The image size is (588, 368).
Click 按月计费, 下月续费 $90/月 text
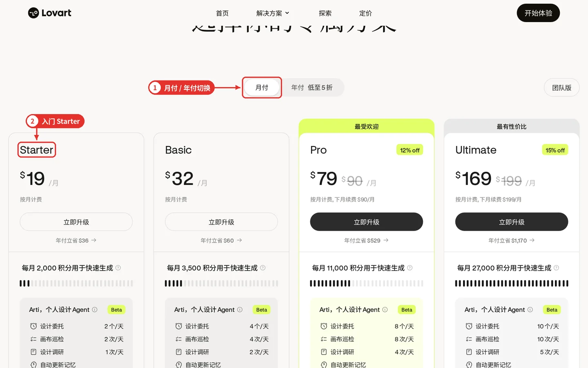[x=342, y=200]
